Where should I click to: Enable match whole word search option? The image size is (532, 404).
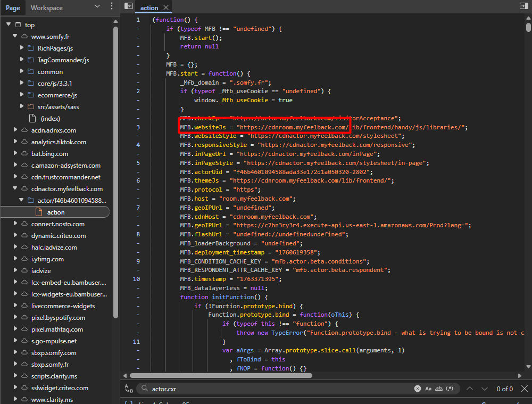[439, 389]
